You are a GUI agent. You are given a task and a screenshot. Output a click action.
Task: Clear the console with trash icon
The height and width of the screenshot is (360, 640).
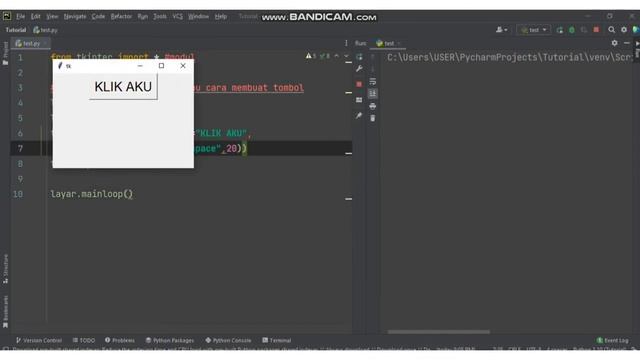[373, 118]
